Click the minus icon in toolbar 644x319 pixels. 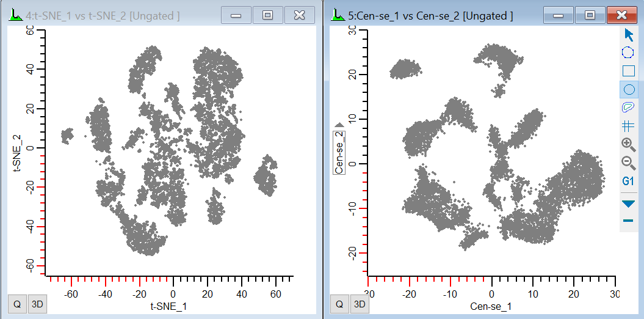[629, 220]
